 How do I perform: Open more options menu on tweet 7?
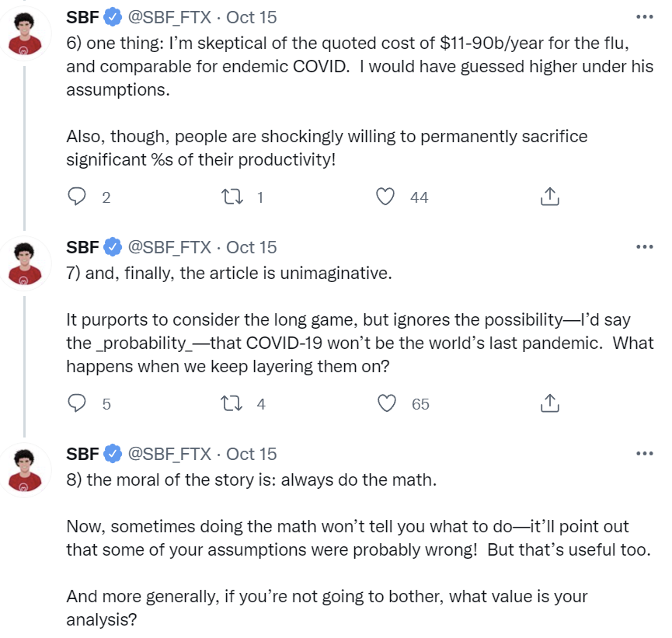tap(644, 246)
